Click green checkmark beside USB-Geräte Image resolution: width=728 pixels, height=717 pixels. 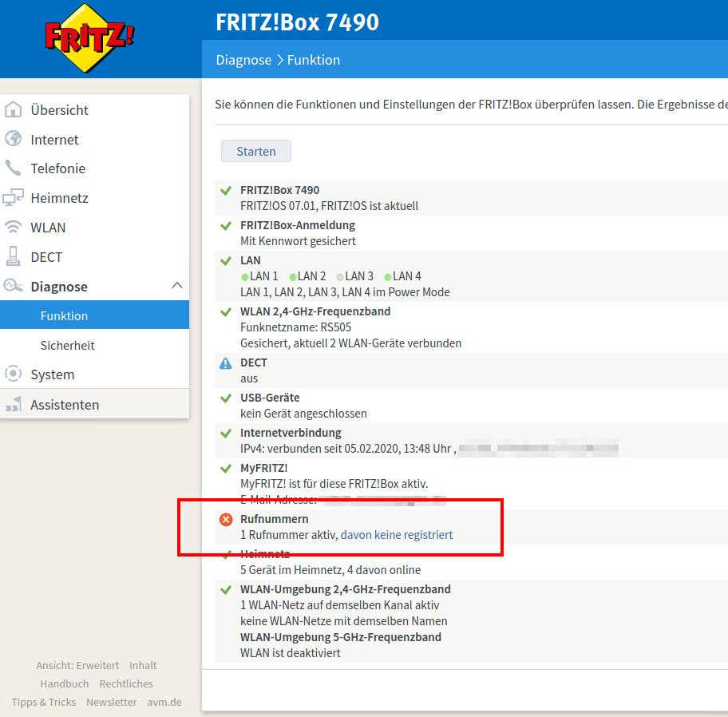click(x=226, y=398)
